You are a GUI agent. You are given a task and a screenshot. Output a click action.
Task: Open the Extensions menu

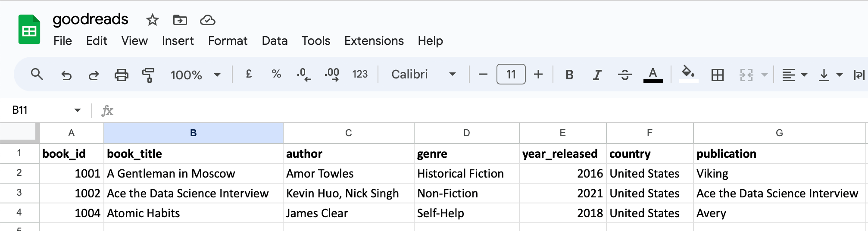(374, 41)
